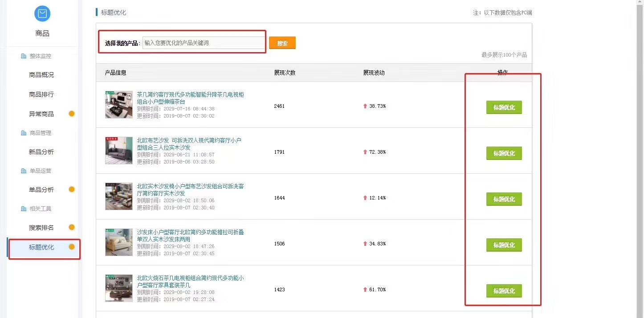Image resolution: width=644 pixels, height=318 pixels.
Task: Click the 标题优化 page heading
Action: [x=114, y=12]
